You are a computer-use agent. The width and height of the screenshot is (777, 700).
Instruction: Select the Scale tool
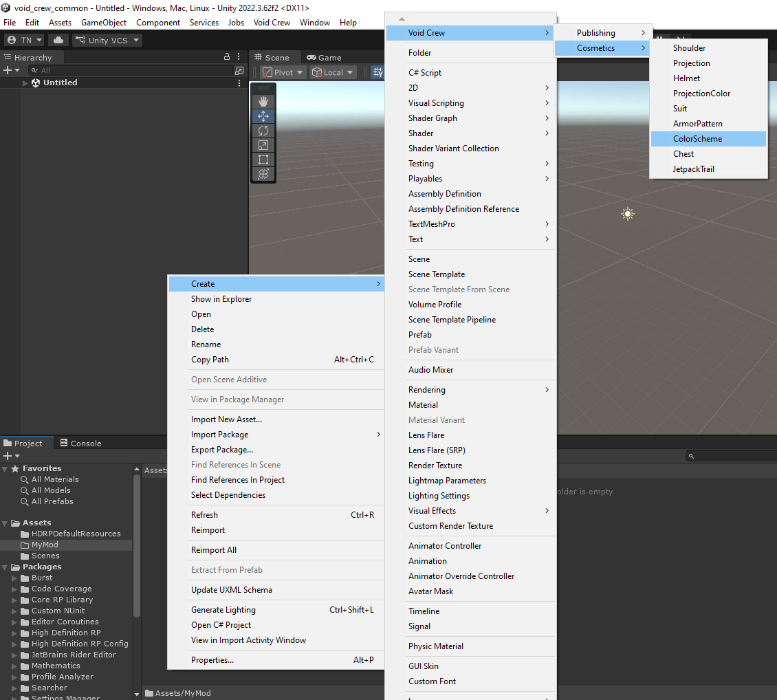(263, 145)
